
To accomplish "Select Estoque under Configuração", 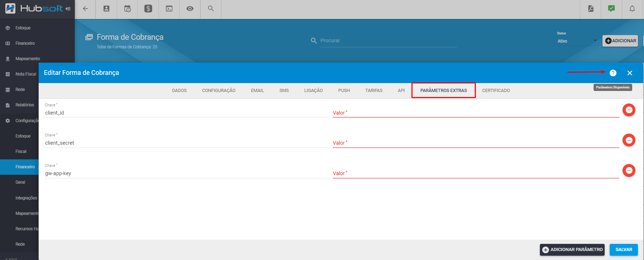I will [23, 136].
